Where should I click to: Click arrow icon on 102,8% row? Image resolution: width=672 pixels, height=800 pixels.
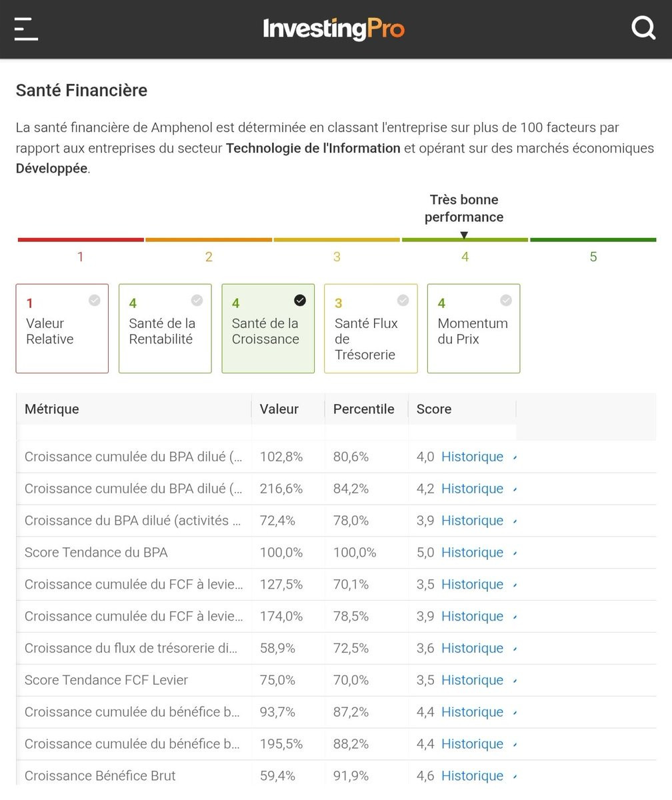(515, 458)
